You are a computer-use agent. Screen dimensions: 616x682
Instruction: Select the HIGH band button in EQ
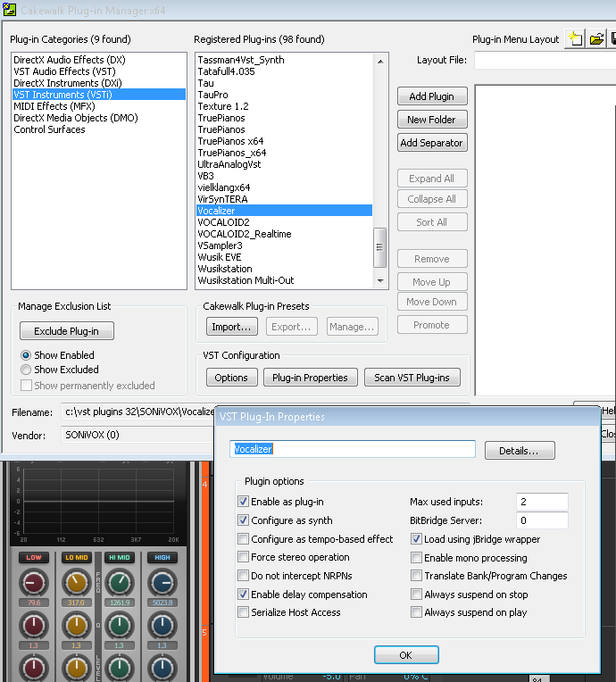point(162,557)
